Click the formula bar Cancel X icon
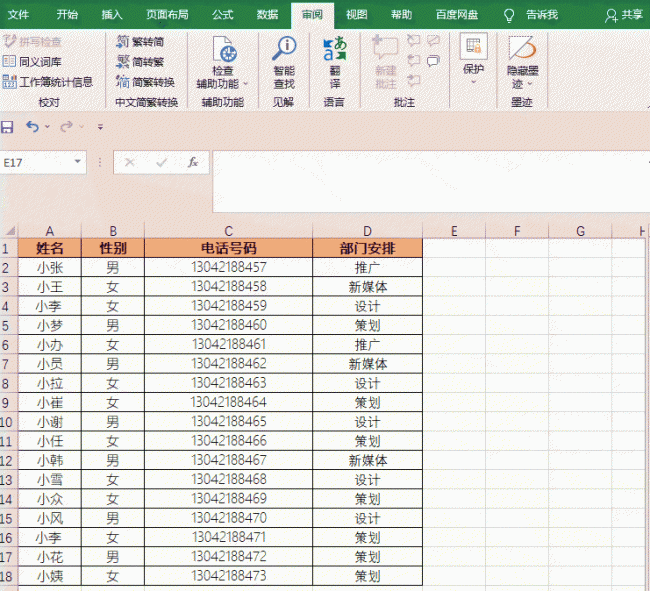The height and width of the screenshot is (591, 650). [130, 162]
